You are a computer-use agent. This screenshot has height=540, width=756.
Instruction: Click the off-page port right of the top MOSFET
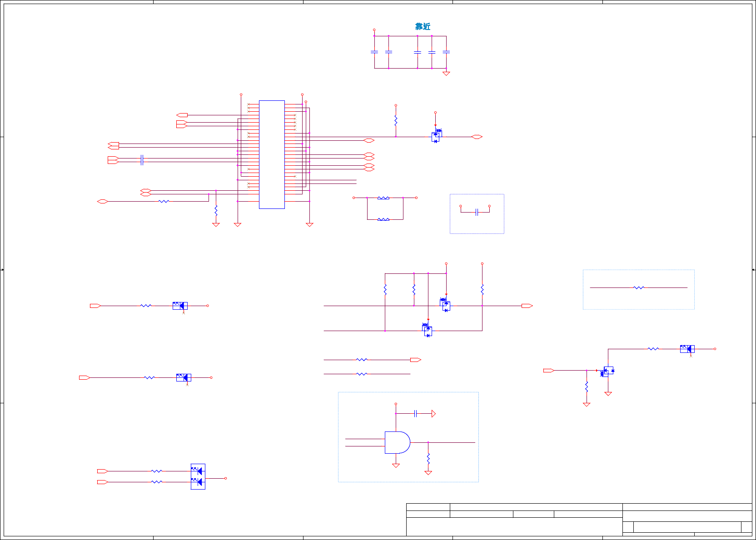click(x=477, y=137)
